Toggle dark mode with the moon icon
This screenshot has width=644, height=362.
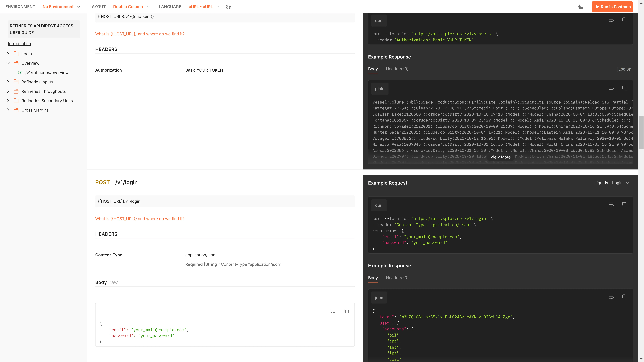[581, 7]
